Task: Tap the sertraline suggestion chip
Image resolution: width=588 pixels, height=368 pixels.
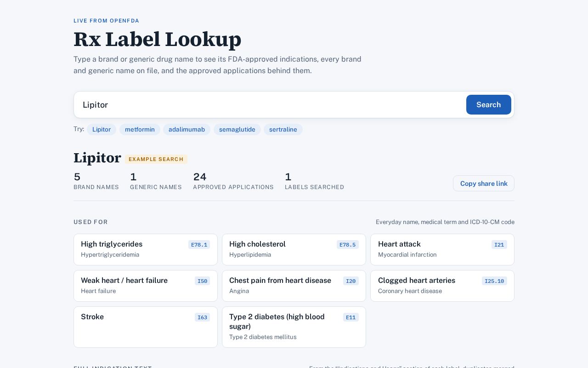Action: (283, 129)
